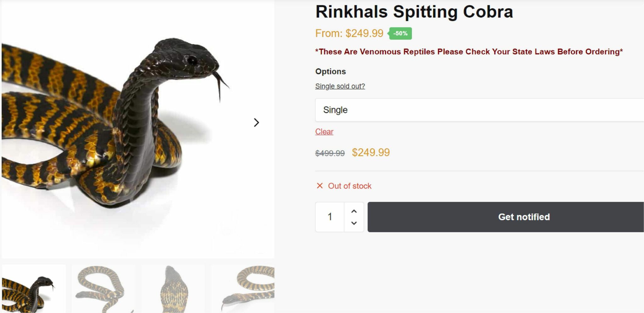644x313 pixels.
Task: Click the green -50% discount badge
Action: tap(400, 33)
